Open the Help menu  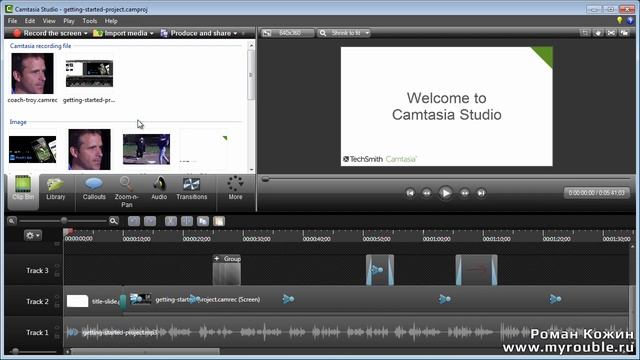pos(111,21)
